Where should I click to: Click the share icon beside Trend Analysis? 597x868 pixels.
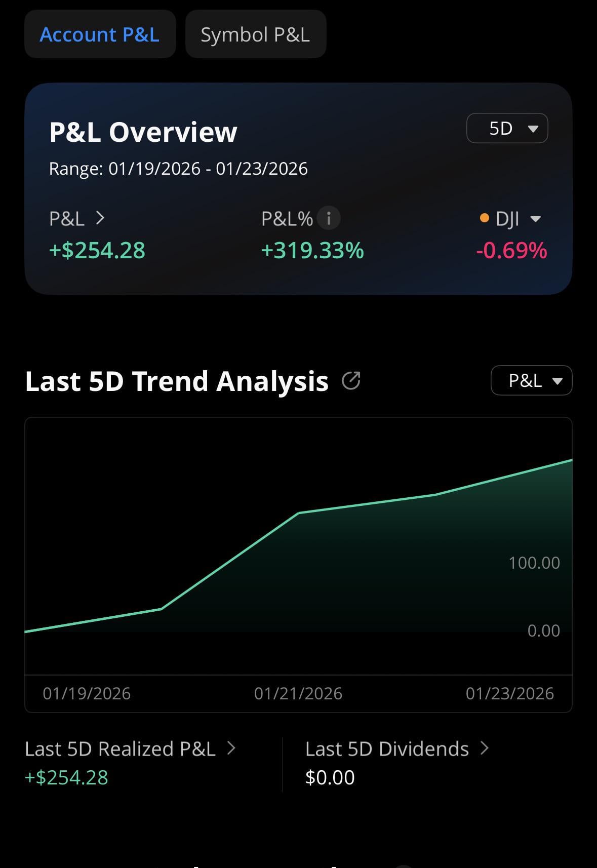tap(351, 381)
